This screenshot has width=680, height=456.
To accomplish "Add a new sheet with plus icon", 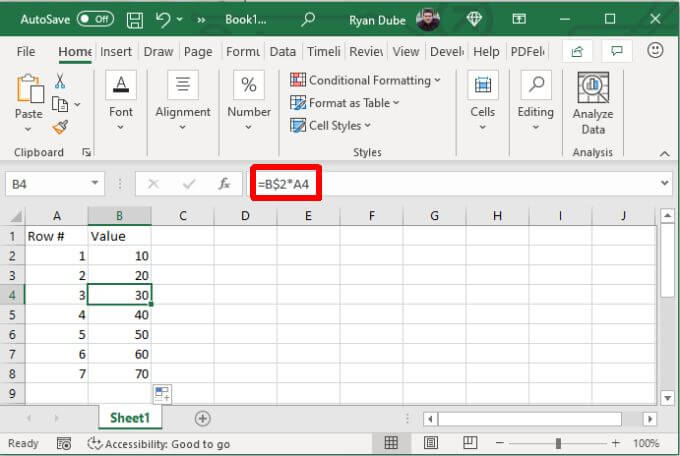I will click(x=203, y=418).
